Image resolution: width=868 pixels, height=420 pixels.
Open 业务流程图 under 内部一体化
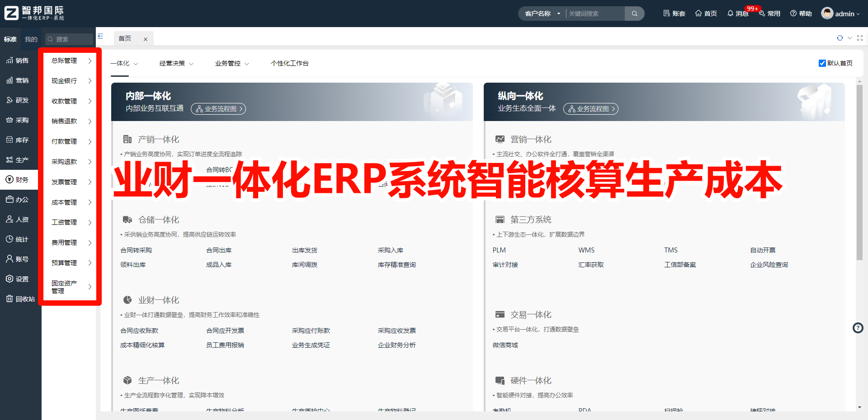[x=218, y=109]
